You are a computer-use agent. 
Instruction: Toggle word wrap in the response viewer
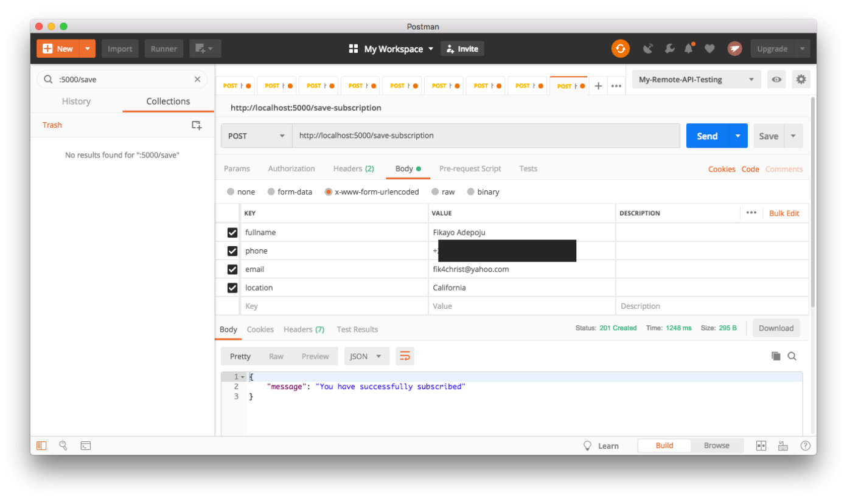pyautogui.click(x=405, y=356)
